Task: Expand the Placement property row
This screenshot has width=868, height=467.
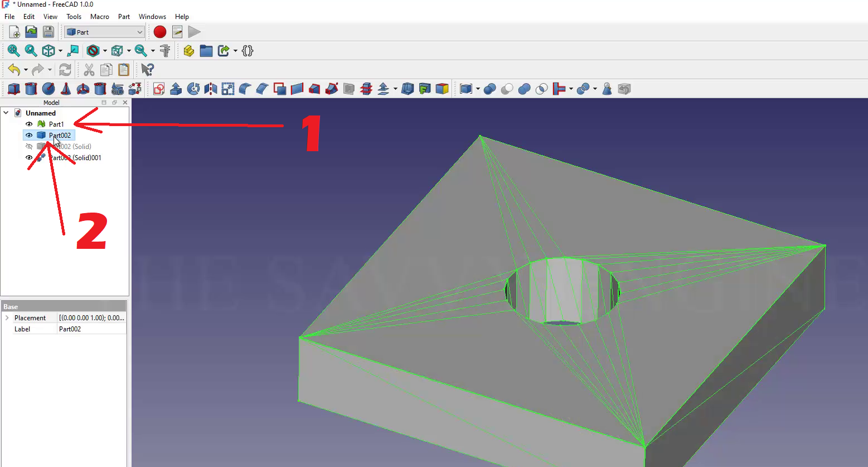Action: coord(7,317)
